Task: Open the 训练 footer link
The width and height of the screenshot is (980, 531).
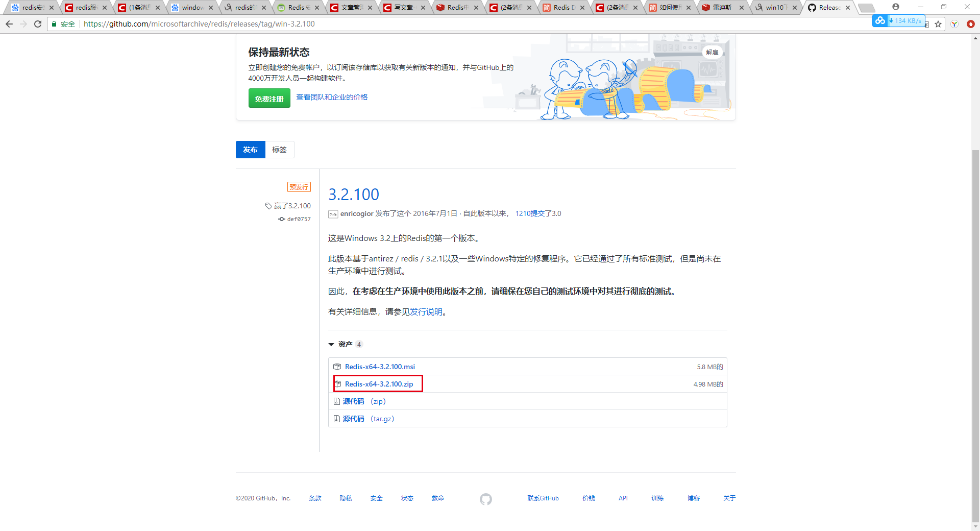Action: point(657,498)
